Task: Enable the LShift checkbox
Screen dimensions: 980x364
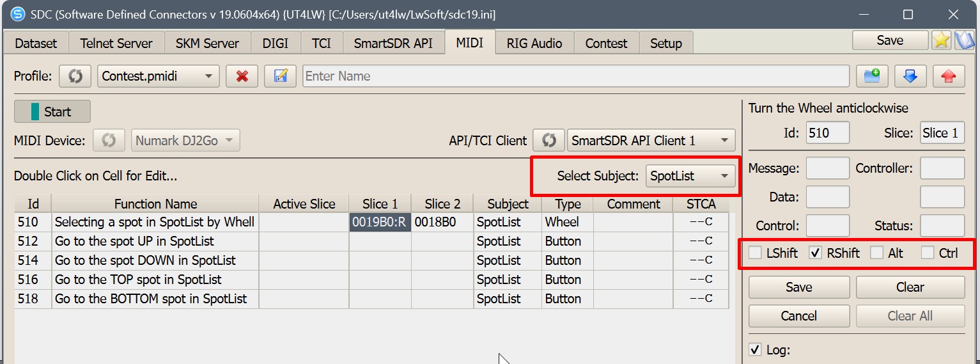Action: tap(756, 253)
